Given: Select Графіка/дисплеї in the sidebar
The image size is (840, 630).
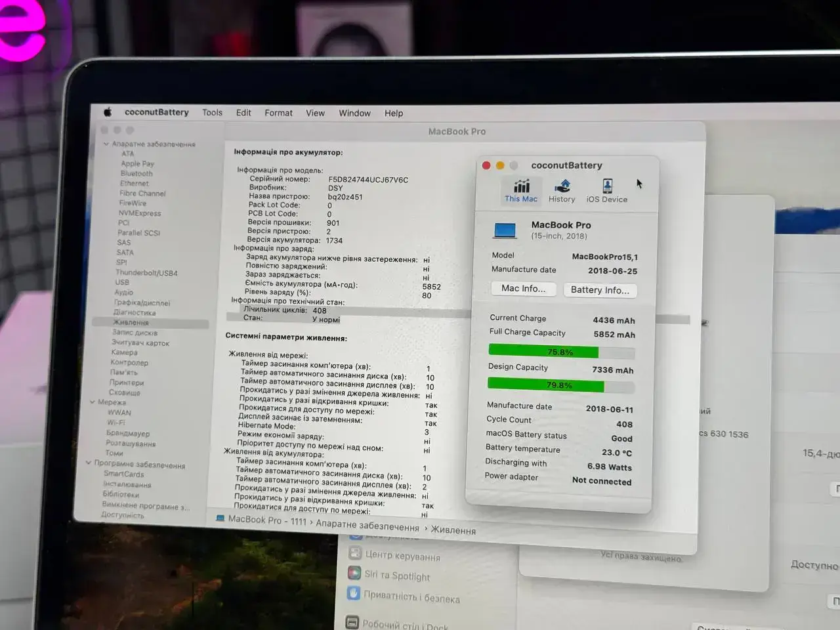Looking at the screenshot, I should click(x=142, y=303).
